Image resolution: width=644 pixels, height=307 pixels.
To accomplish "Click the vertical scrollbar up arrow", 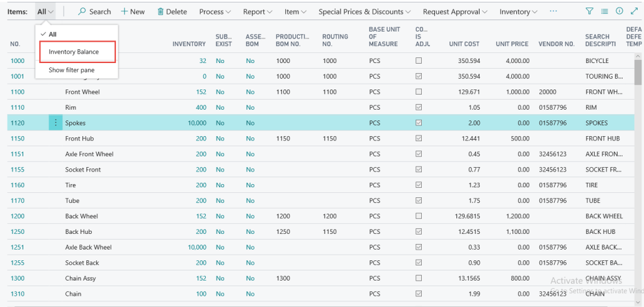I will pos(637,57).
